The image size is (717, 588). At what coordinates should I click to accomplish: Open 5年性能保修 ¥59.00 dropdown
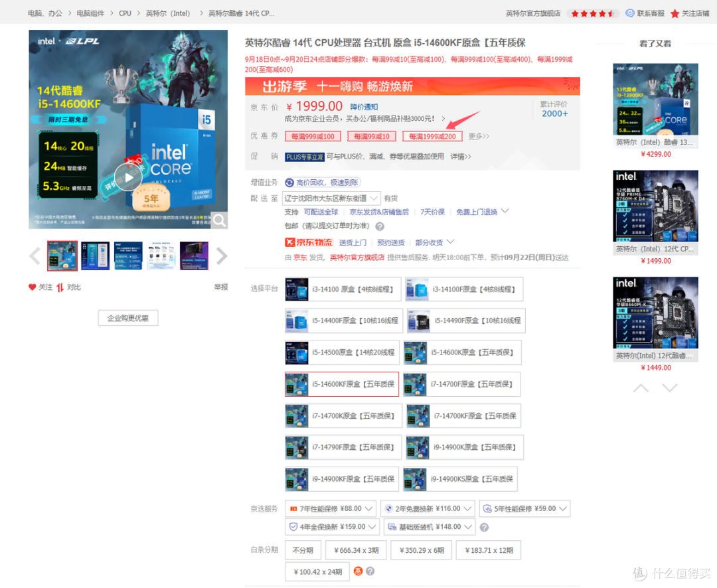[x=525, y=508]
